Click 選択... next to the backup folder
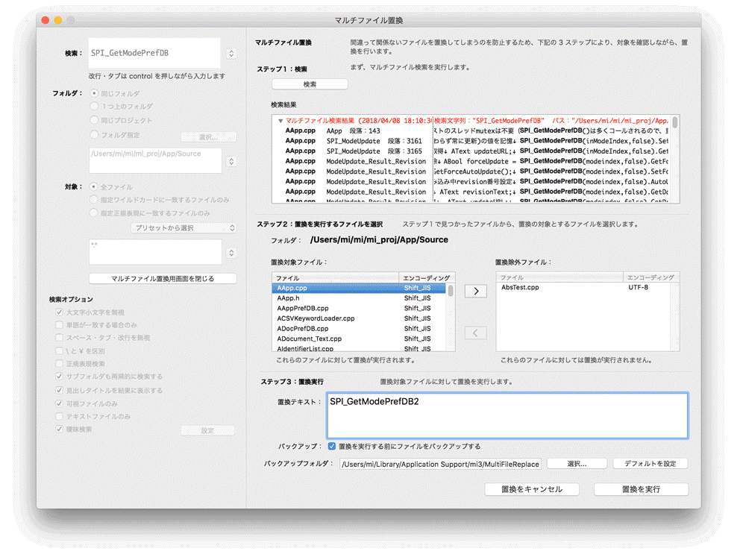 577,464
